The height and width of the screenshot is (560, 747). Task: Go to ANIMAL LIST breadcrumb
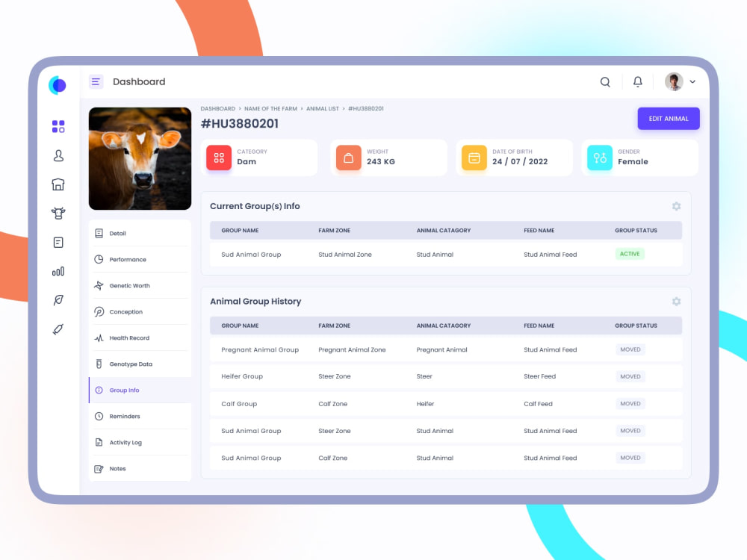point(323,108)
